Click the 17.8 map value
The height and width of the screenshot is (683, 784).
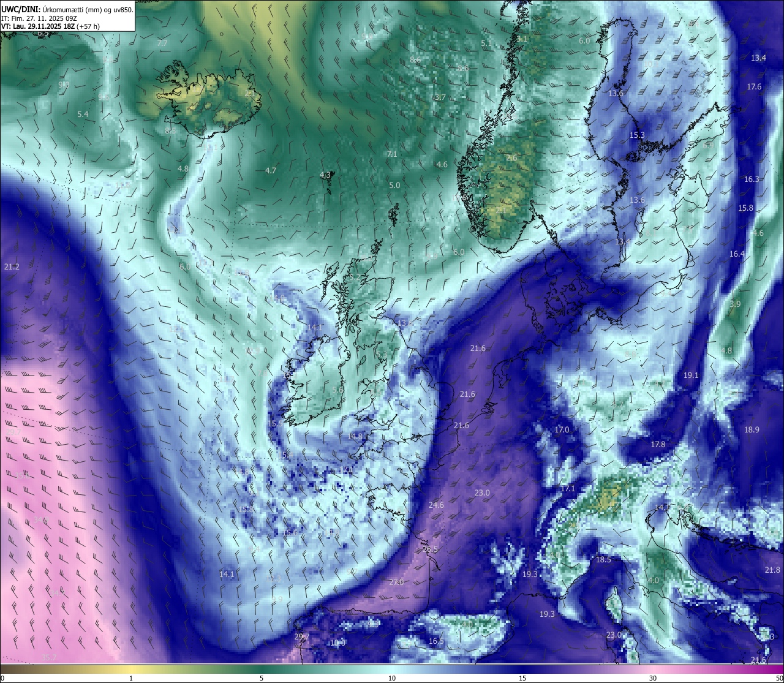[658, 445]
